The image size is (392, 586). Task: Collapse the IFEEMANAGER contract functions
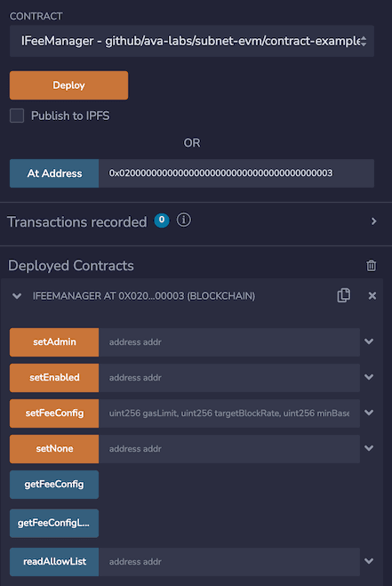[17, 296]
